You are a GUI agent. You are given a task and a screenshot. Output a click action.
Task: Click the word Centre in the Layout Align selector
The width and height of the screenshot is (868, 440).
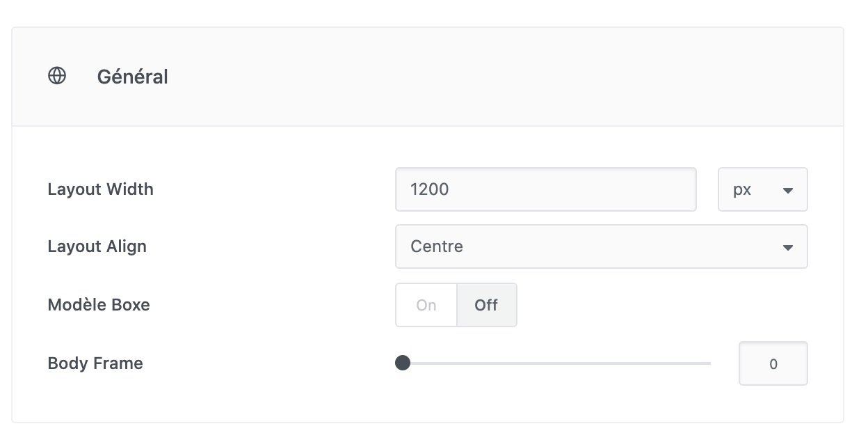click(437, 246)
